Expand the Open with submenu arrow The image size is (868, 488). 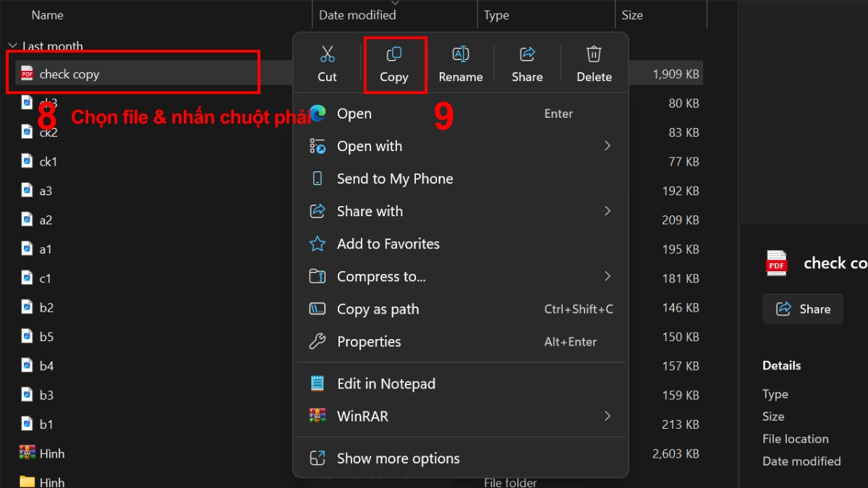tap(608, 146)
